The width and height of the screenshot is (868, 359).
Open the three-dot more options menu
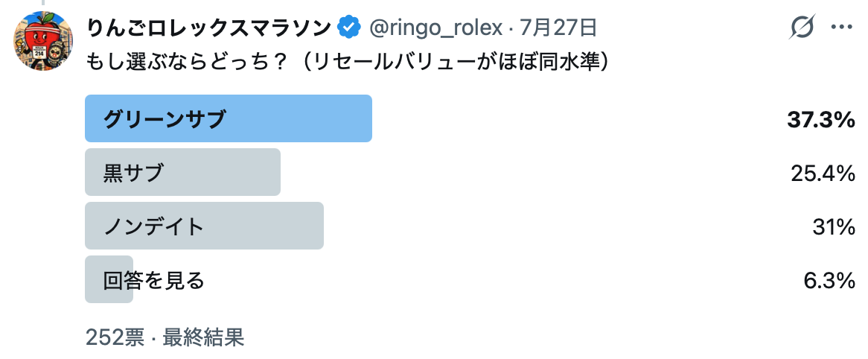tap(842, 27)
